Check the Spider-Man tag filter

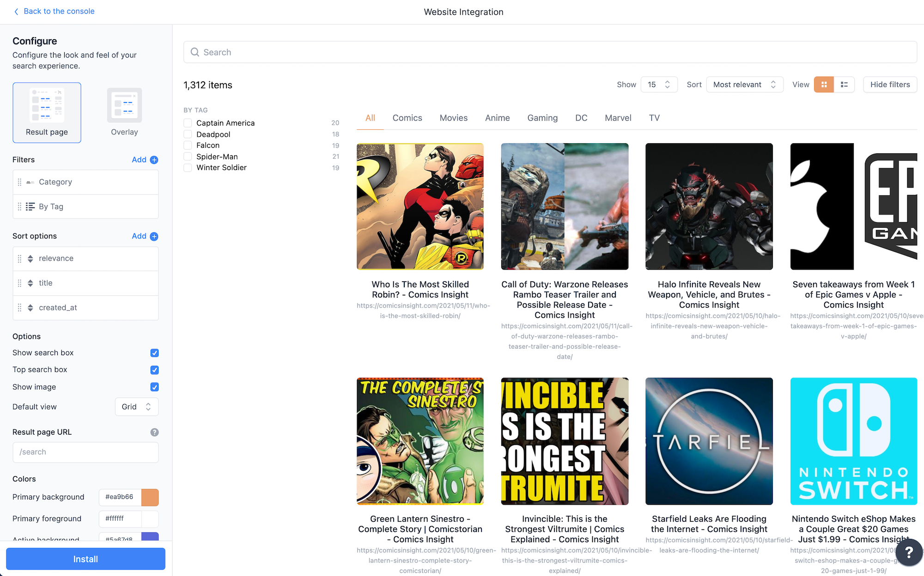pyautogui.click(x=188, y=157)
